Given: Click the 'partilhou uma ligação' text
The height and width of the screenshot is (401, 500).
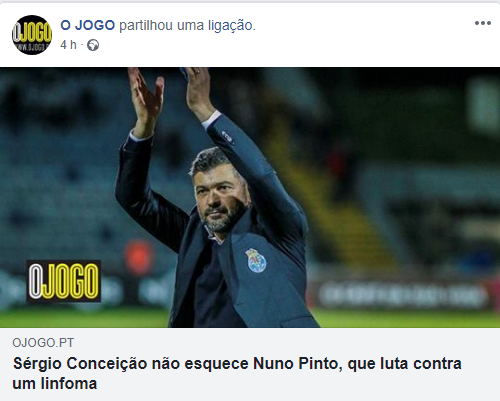Looking at the screenshot, I should coord(187,25).
